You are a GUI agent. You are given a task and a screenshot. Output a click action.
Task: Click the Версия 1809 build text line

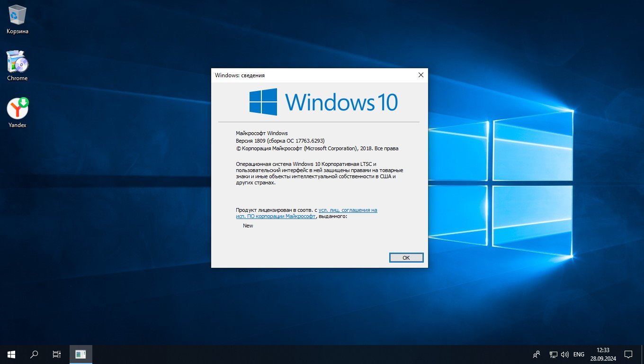280,141
